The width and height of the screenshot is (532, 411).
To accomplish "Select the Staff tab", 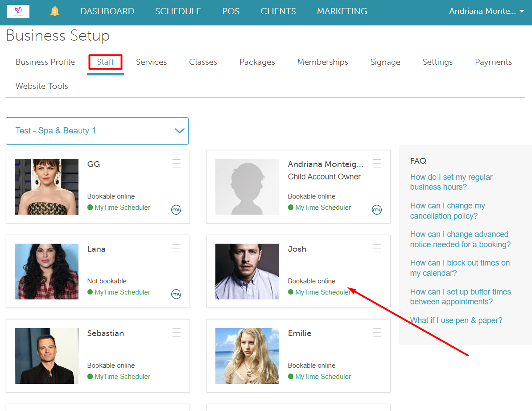I will point(105,62).
